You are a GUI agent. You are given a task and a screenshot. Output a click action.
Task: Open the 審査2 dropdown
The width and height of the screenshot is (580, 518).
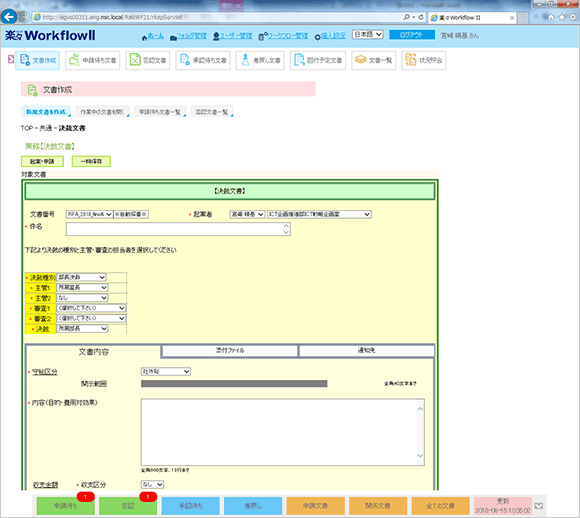click(x=91, y=318)
